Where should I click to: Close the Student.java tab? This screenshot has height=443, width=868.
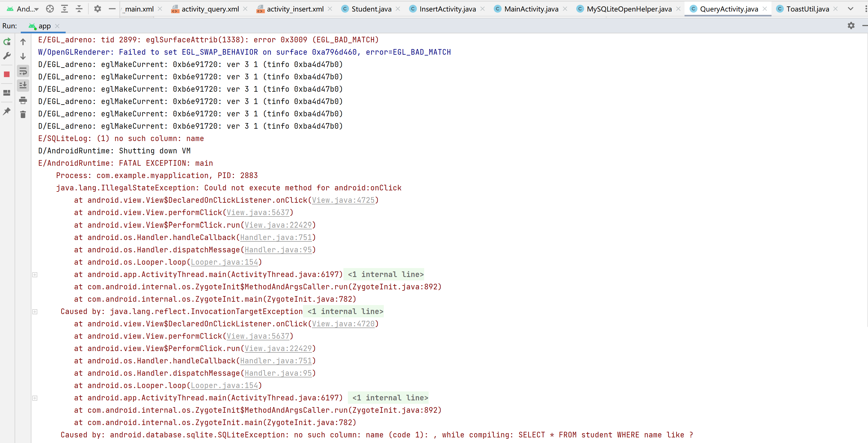[398, 9]
